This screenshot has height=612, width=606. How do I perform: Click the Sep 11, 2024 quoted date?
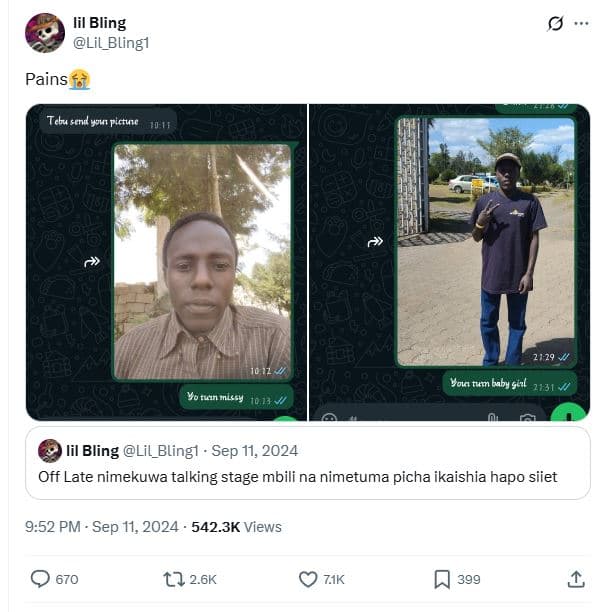pos(255,451)
